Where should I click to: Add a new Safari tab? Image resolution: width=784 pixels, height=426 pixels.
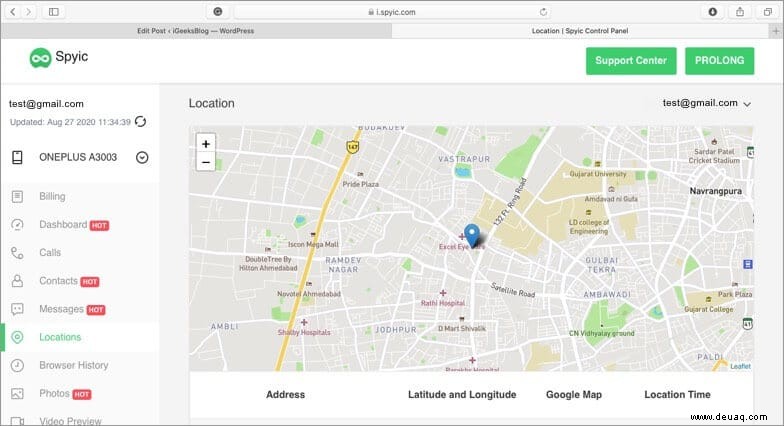point(776,31)
